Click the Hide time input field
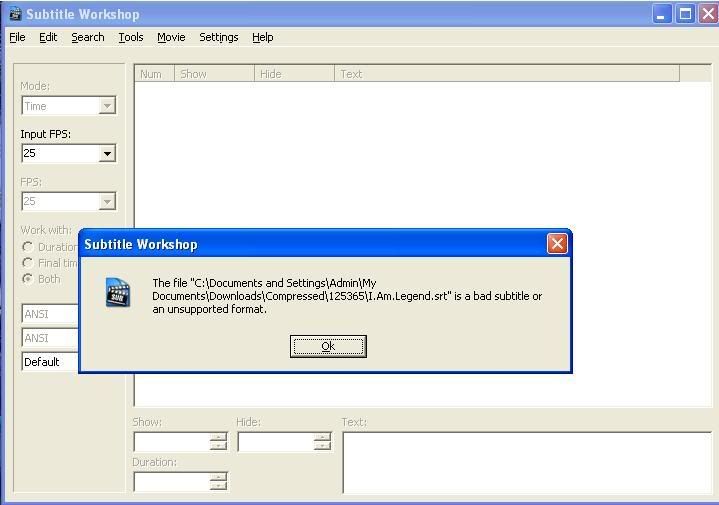This screenshot has width=719, height=505. 276,442
